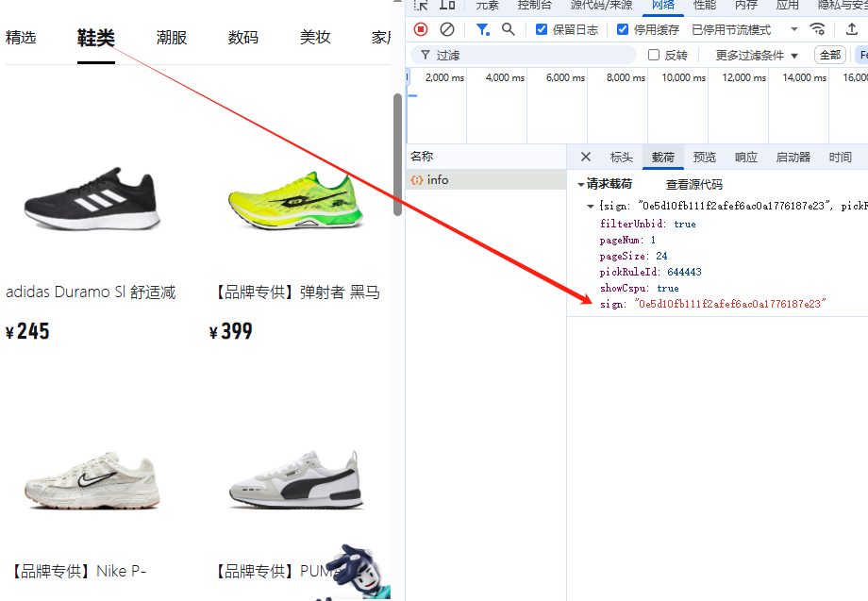Click 查看源代码 link

point(694,184)
